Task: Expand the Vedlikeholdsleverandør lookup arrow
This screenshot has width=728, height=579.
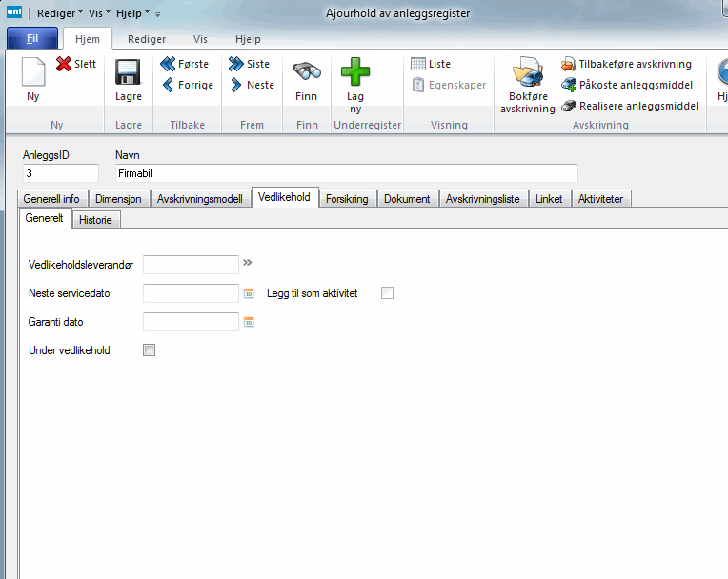Action: [248, 262]
